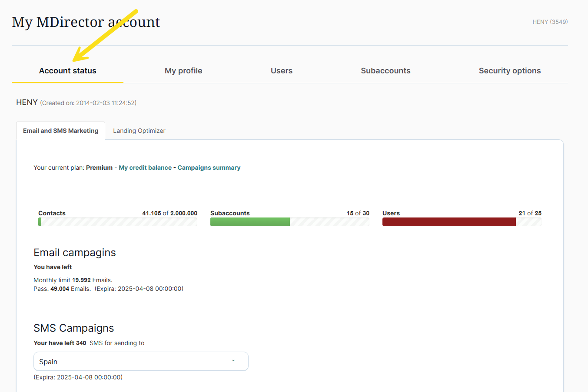Click the Email campagins section heading
This screenshot has height=392, width=588.
pyautogui.click(x=75, y=253)
